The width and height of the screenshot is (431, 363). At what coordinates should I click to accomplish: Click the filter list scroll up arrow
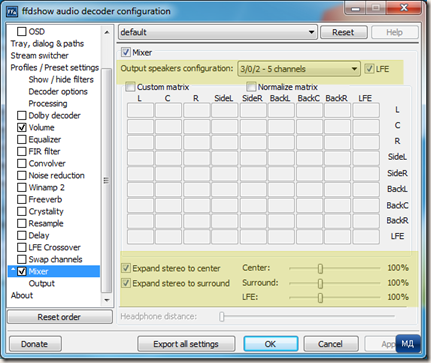pyautogui.click(x=107, y=32)
